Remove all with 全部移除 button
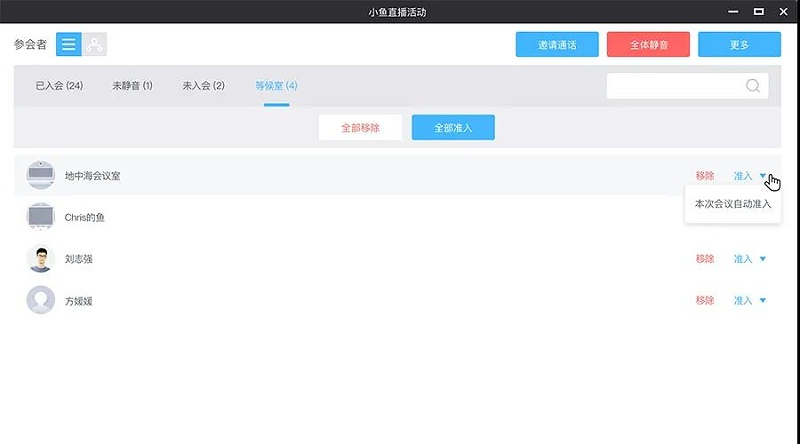The height and width of the screenshot is (444, 800). point(360,128)
